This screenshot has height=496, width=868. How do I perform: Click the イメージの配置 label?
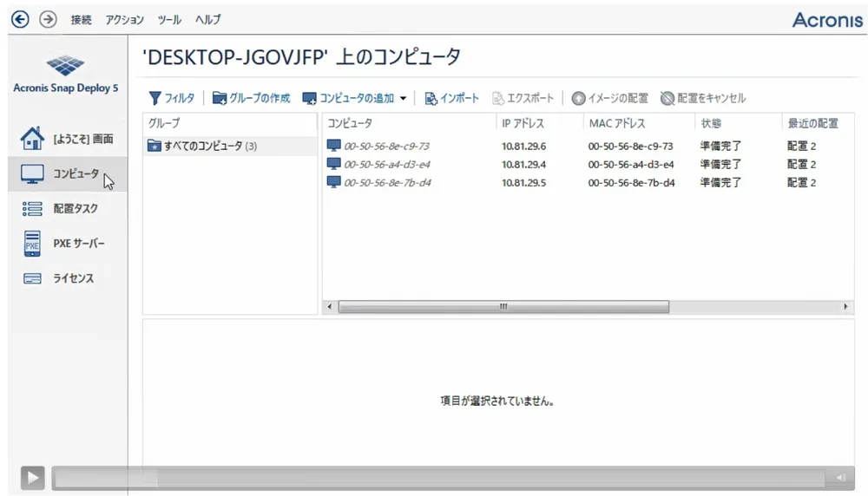618,99
